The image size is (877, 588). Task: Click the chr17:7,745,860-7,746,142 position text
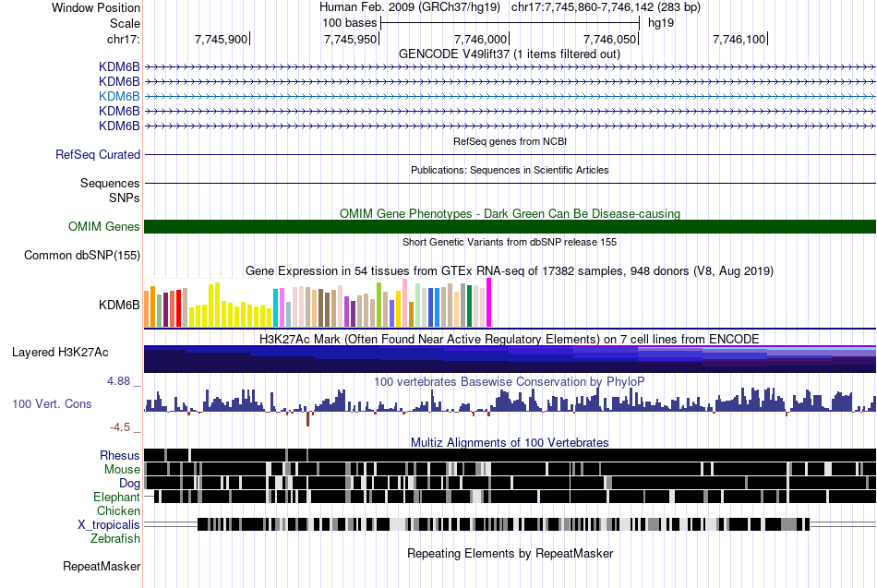tap(606, 7)
